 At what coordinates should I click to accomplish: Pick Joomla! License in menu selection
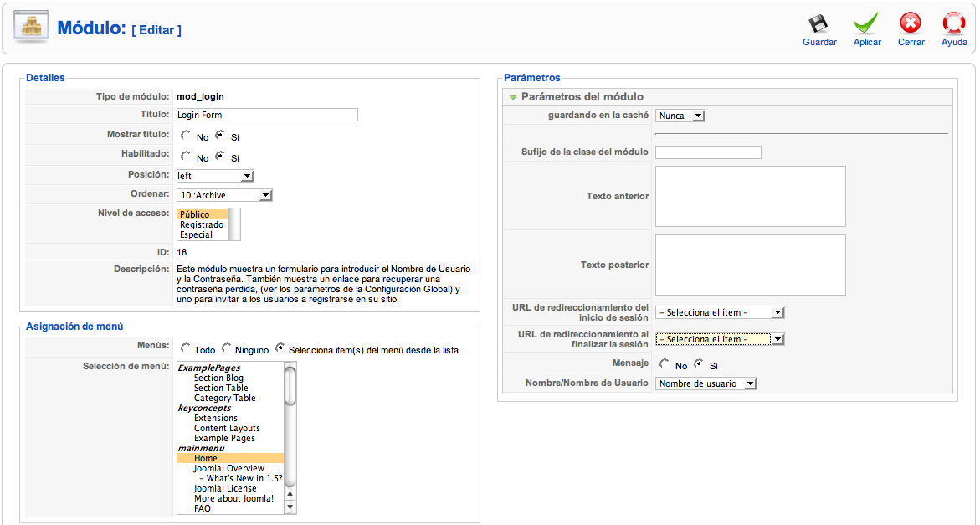pyautogui.click(x=226, y=488)
